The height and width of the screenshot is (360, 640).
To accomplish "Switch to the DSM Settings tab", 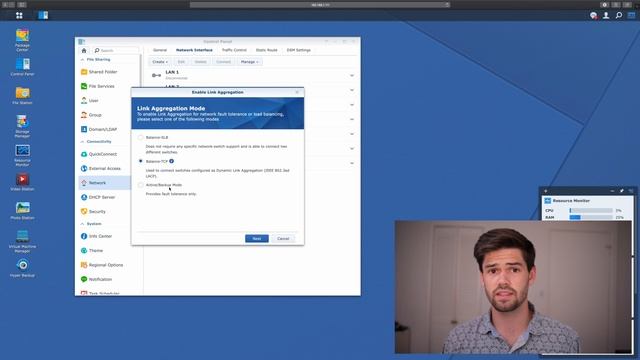I will [299, 50].
